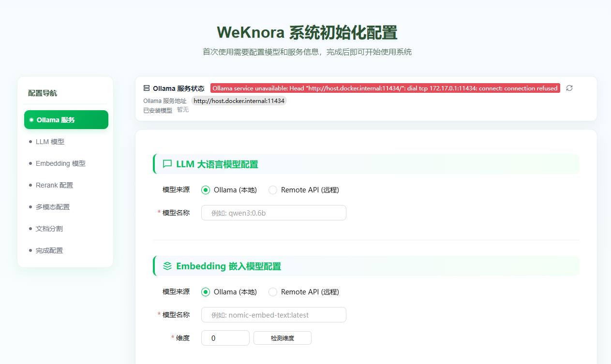Open the 多模态配置 section
The width and height of the screenshot is (611, 364).
pyautogui.click(x=52, y=206)
